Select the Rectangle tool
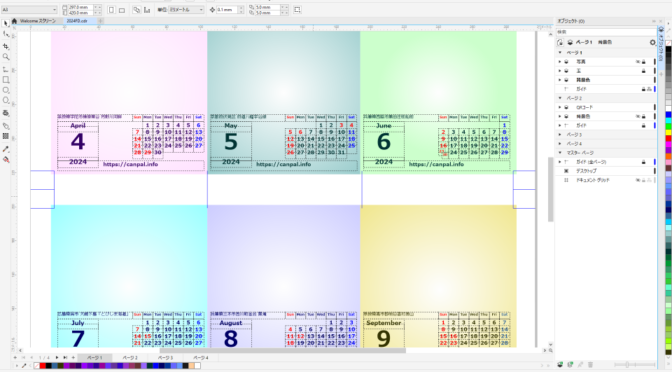The image size is (672, 372). [x=6, y=80]
